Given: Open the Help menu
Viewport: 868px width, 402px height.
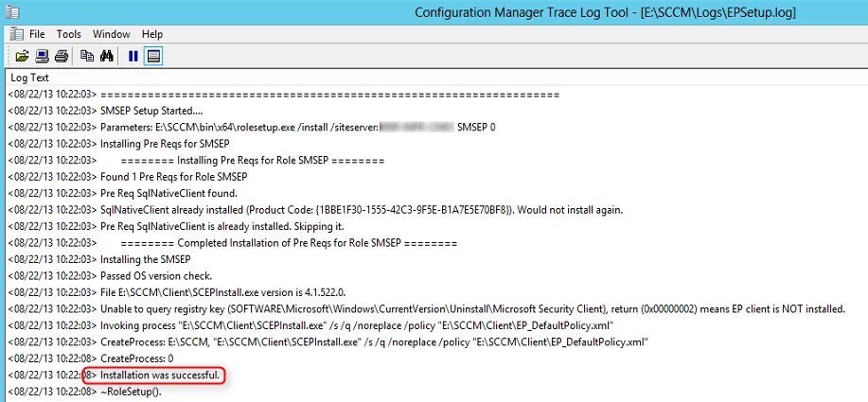Looking at the screenshot, I should [x=152, y=34].
